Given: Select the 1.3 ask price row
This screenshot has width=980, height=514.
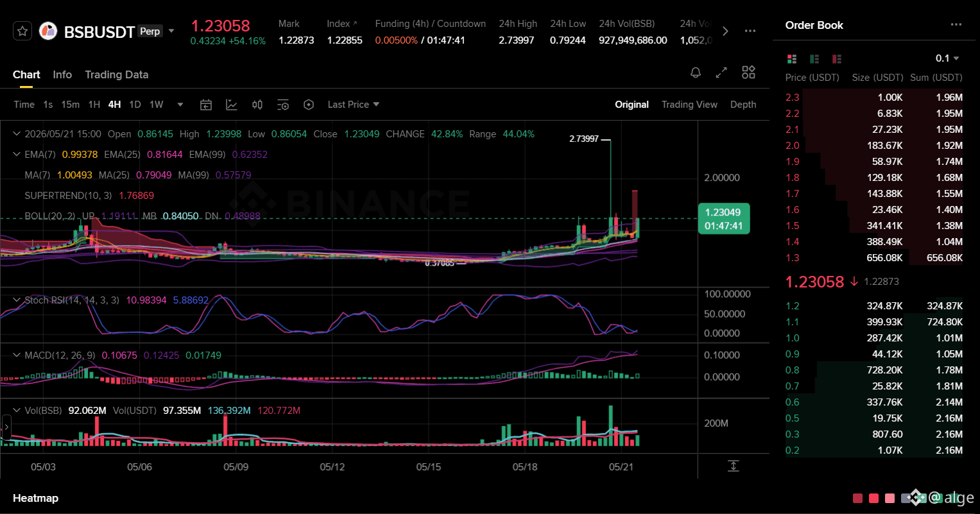Looking at the screenshot, I should pos(874,258).
